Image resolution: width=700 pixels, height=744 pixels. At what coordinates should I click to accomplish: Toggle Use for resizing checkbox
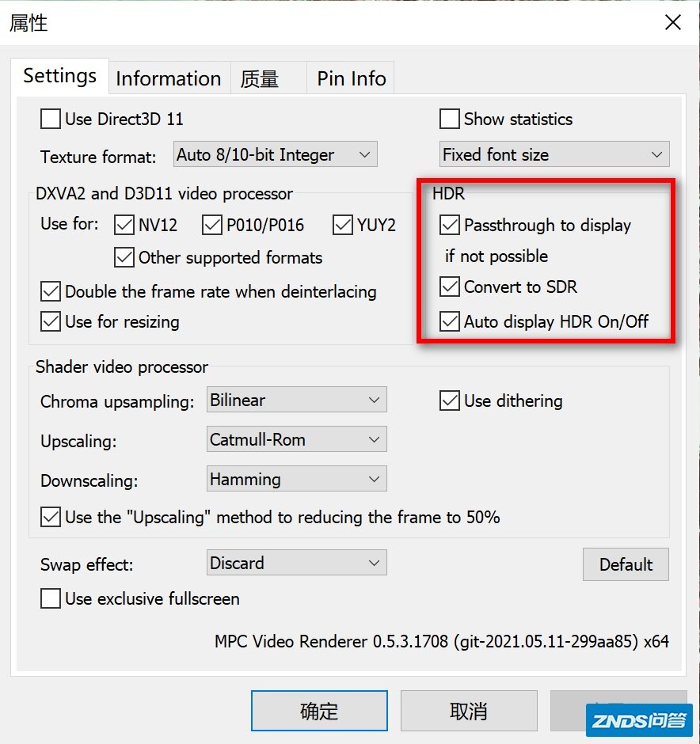click(x=51, y=321)
